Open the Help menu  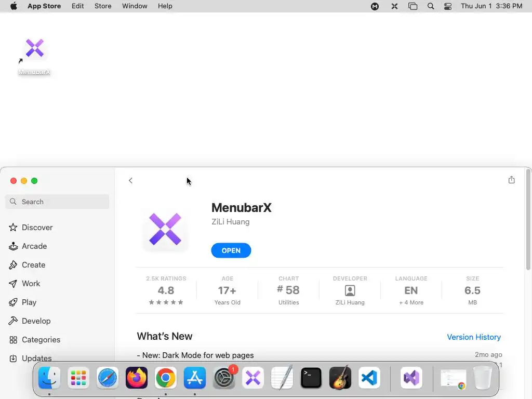pos(165,6)
